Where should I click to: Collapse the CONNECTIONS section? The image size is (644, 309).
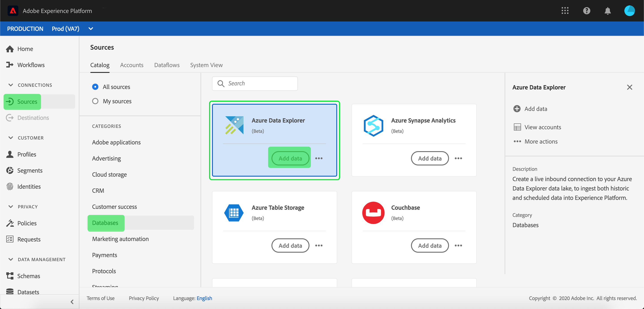point(11,85)
